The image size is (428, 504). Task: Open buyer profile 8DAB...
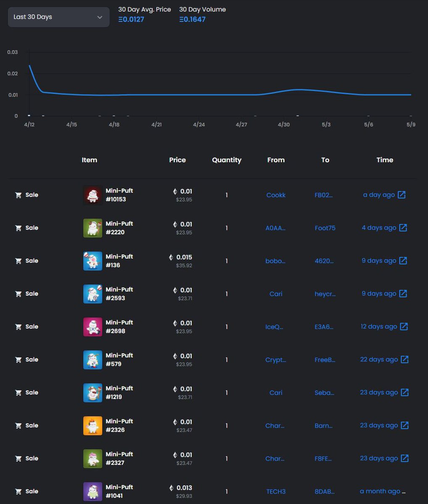pos(324,491)
